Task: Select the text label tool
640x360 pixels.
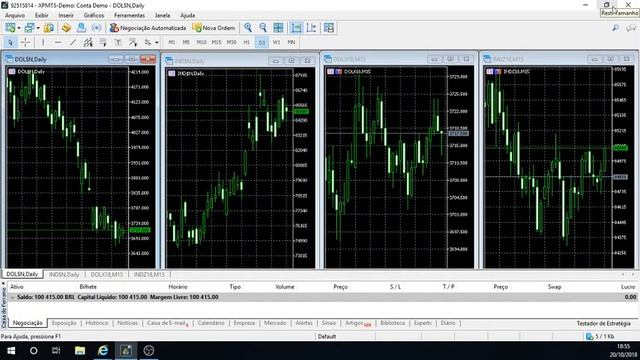Action: [118, 42]
